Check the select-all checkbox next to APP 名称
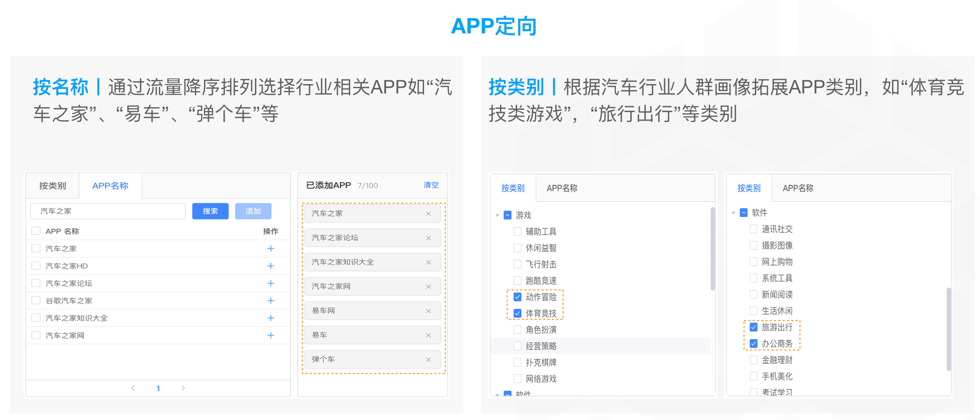The width and height of the screenshot is (980, 420). tap(36, 230)
